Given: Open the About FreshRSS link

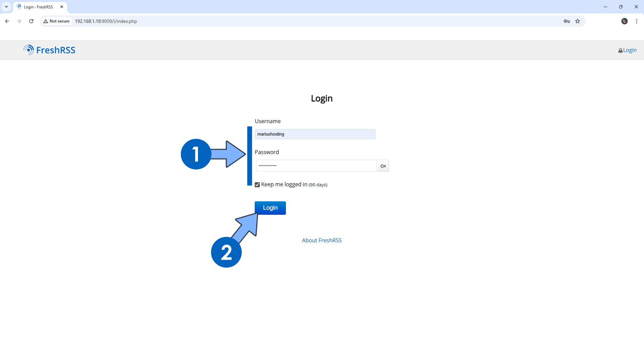Looking at the screenshot, I should 321,240.
